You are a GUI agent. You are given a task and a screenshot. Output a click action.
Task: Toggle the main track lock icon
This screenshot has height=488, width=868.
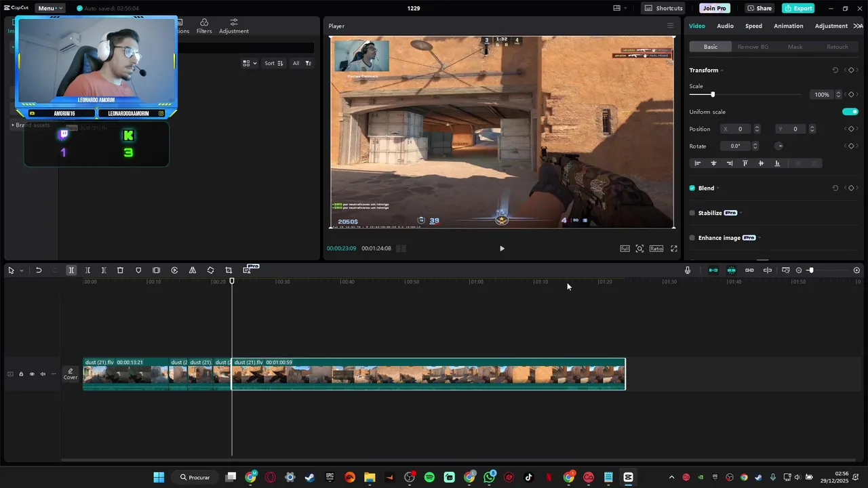click(x=21, y=374)
